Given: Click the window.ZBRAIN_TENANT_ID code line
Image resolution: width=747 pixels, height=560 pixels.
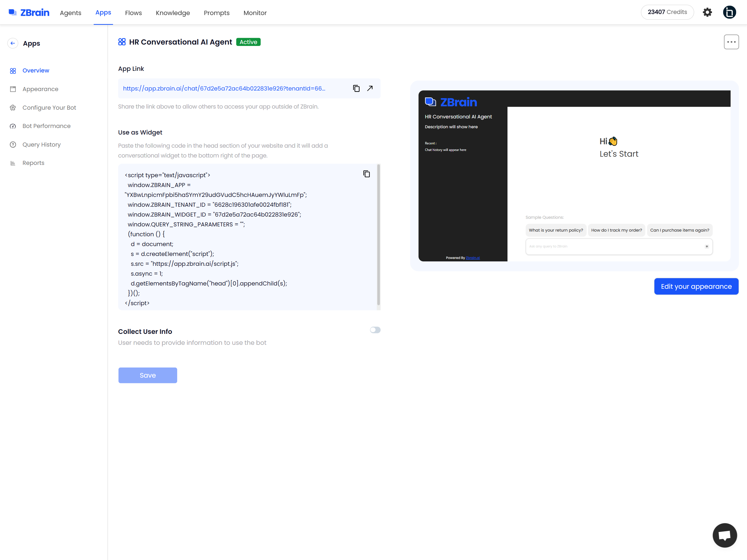Looking at the screenshot, I should (209, 205).
